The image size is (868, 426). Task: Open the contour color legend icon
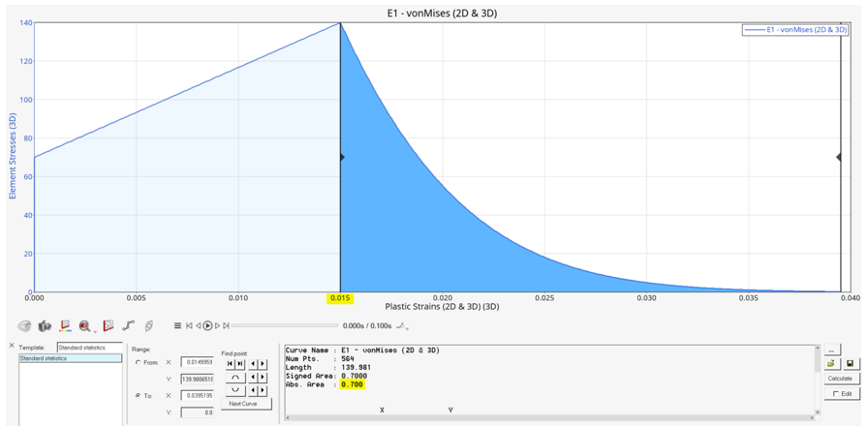click(x=65, y=326)
